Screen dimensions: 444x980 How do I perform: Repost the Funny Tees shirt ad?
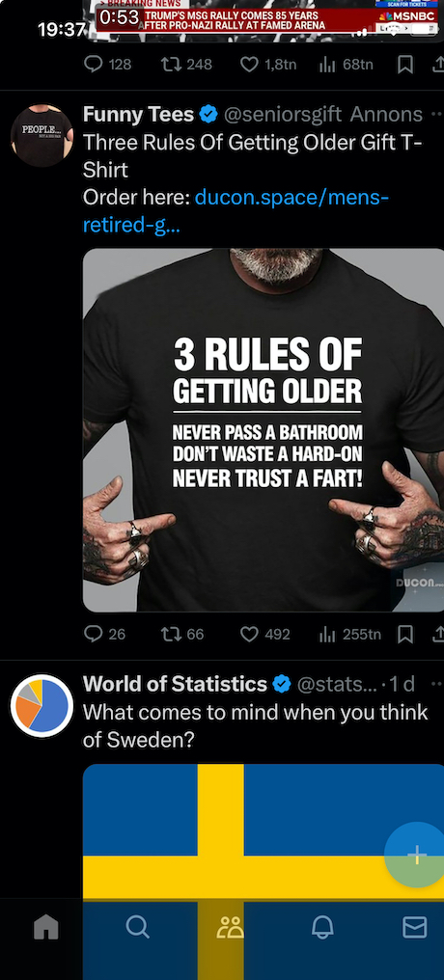(x=182, y=635)
